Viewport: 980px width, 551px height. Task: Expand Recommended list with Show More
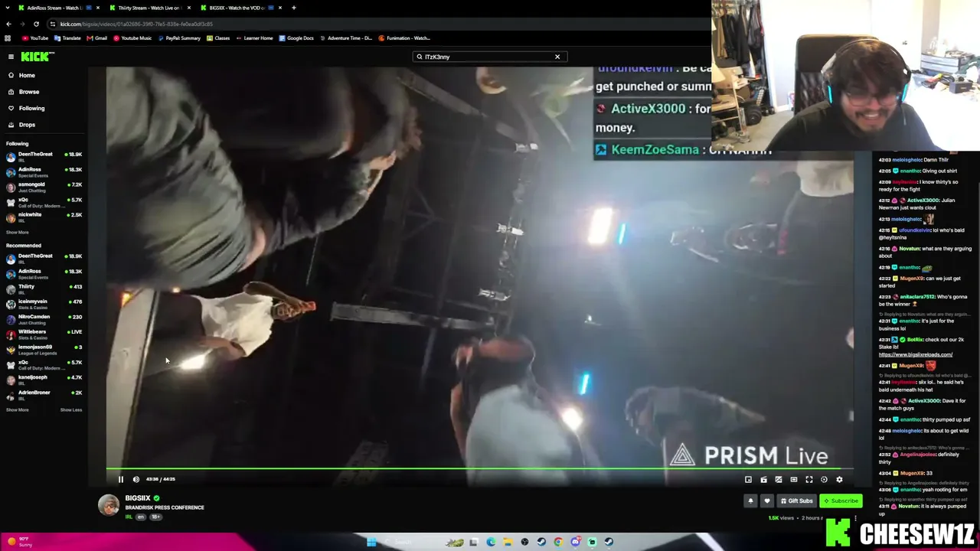(17, 410)
